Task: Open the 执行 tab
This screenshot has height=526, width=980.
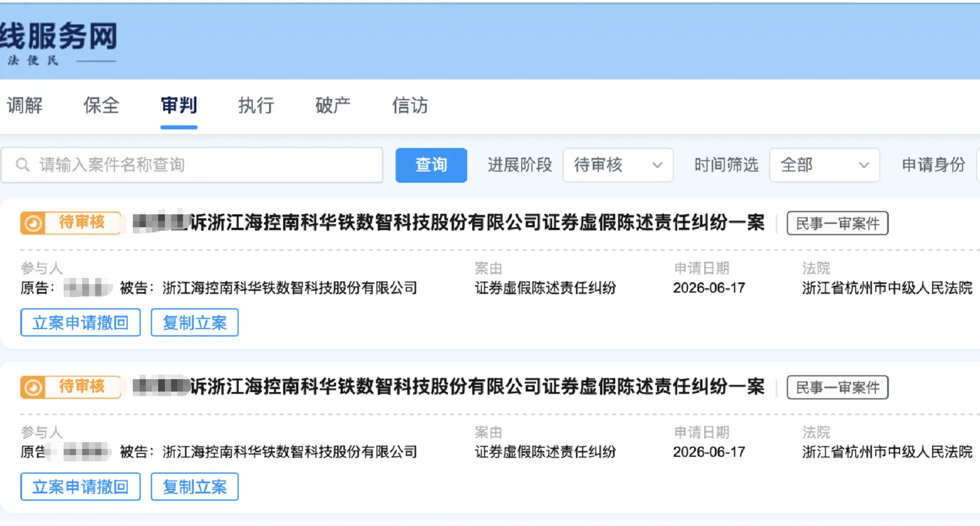Action: (256, 105)
